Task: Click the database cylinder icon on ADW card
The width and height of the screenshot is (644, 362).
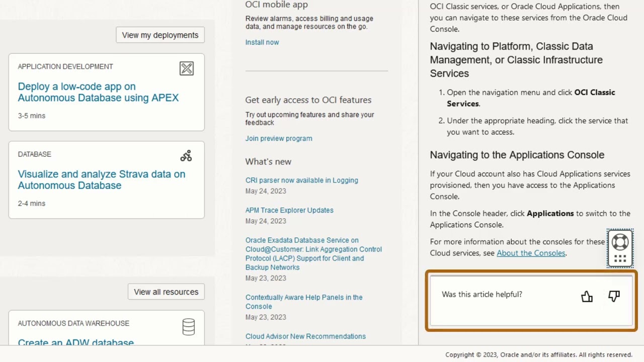Action: click(189, 327)
